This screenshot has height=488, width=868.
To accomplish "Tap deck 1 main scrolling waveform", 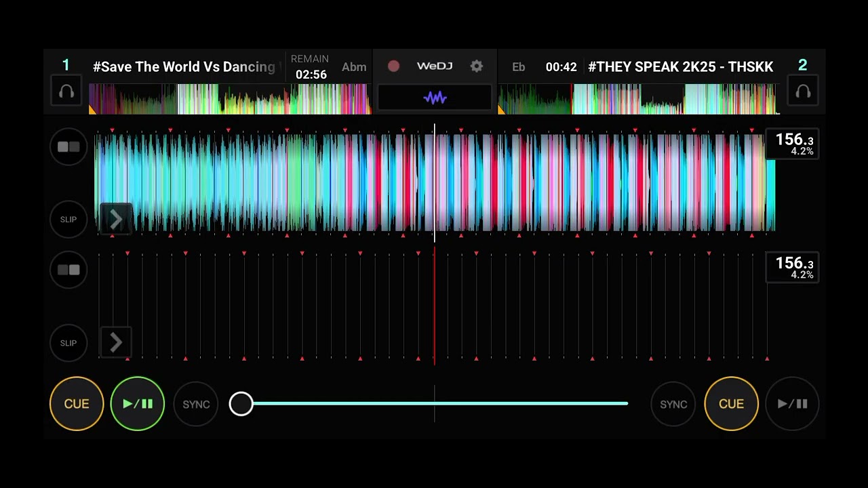I will (434, 183).
